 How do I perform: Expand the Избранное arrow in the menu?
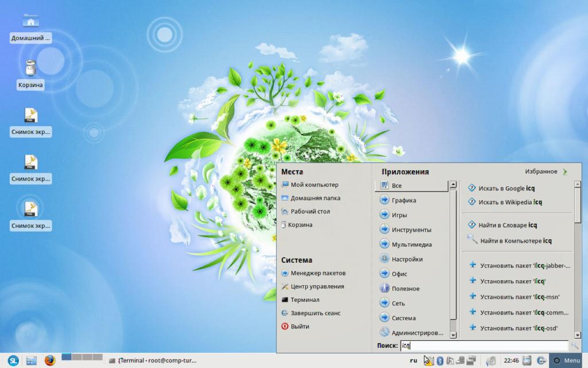tap(565, 171)
